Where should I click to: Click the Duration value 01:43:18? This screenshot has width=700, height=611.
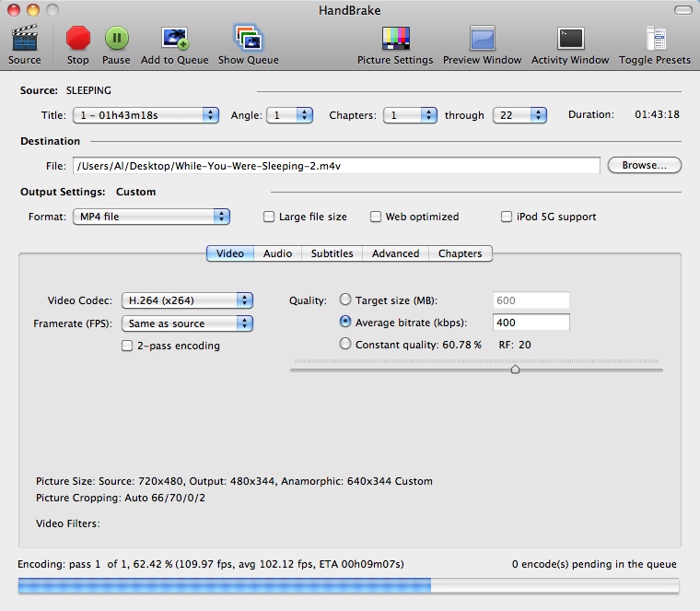[657, 114]
